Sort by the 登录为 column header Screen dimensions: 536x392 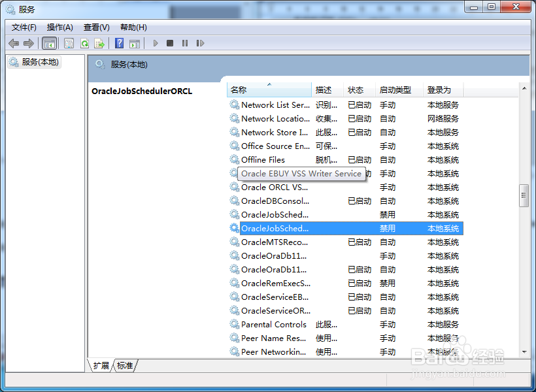click(443, 90)
